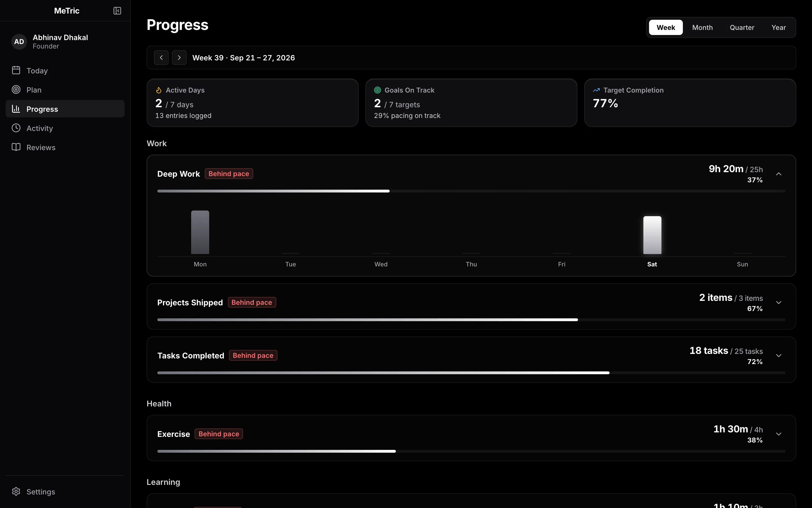812x508 pixels.
Task: Click the Deep Work progress bar
Action: pos(471,191)
